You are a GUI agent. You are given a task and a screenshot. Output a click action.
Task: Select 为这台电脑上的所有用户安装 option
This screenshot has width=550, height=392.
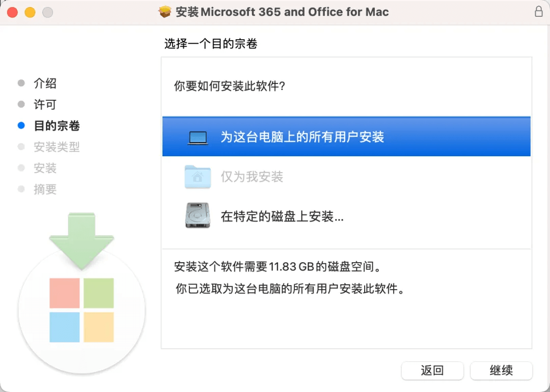pyautogui.click(x=346, y=136)
